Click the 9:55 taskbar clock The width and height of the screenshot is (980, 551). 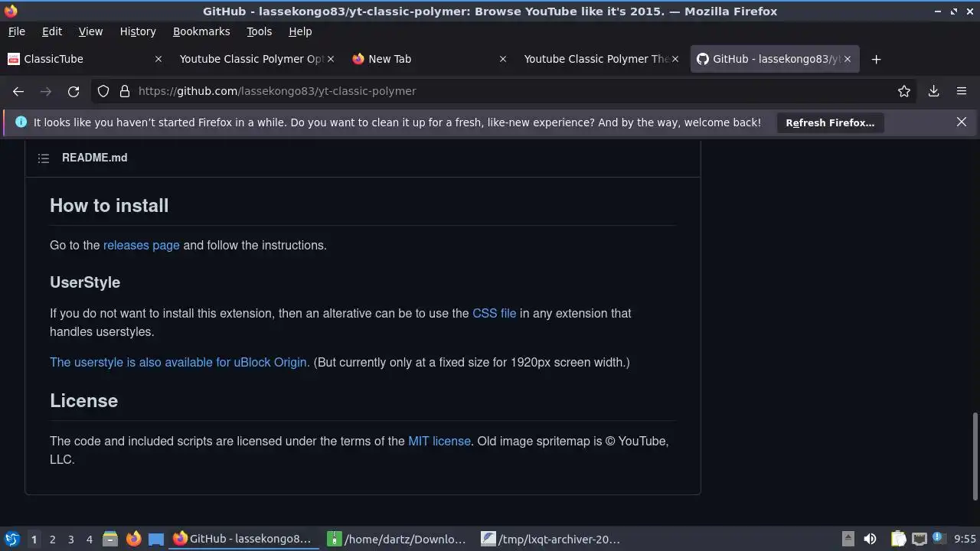[965, 539]
